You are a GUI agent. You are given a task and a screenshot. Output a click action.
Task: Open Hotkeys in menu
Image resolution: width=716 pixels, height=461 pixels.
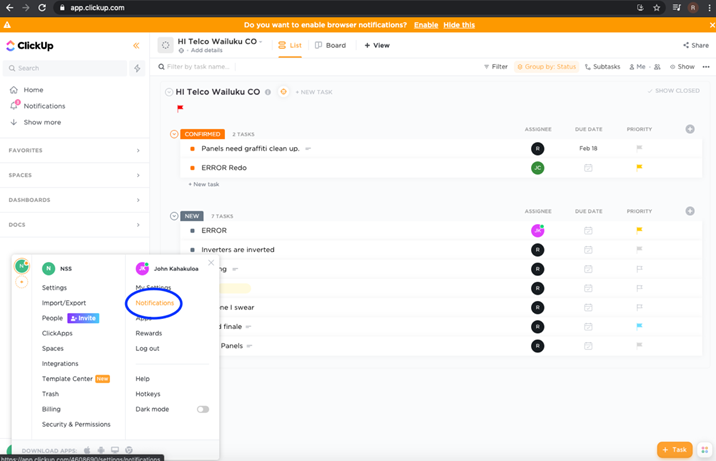(147, 394)
